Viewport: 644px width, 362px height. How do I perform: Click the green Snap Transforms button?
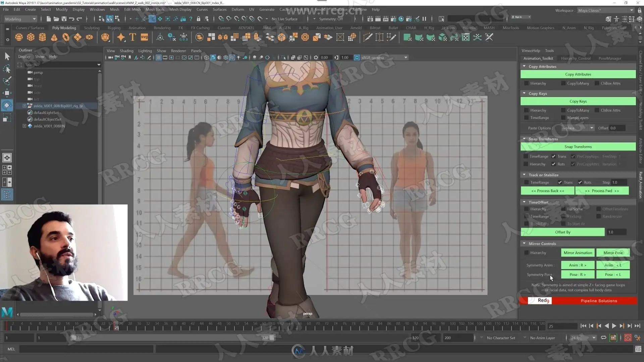click(x=578, y=147)
